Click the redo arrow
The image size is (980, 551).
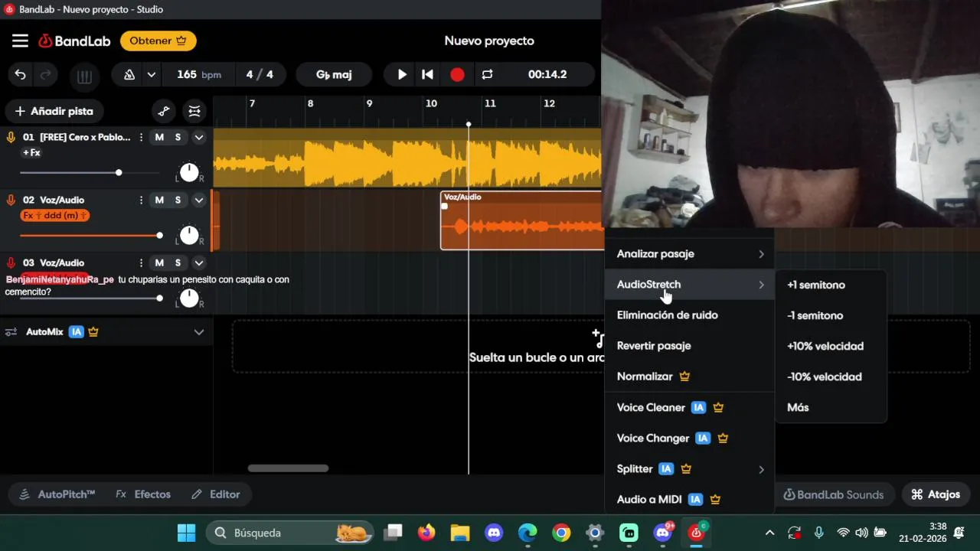point(46,75)
